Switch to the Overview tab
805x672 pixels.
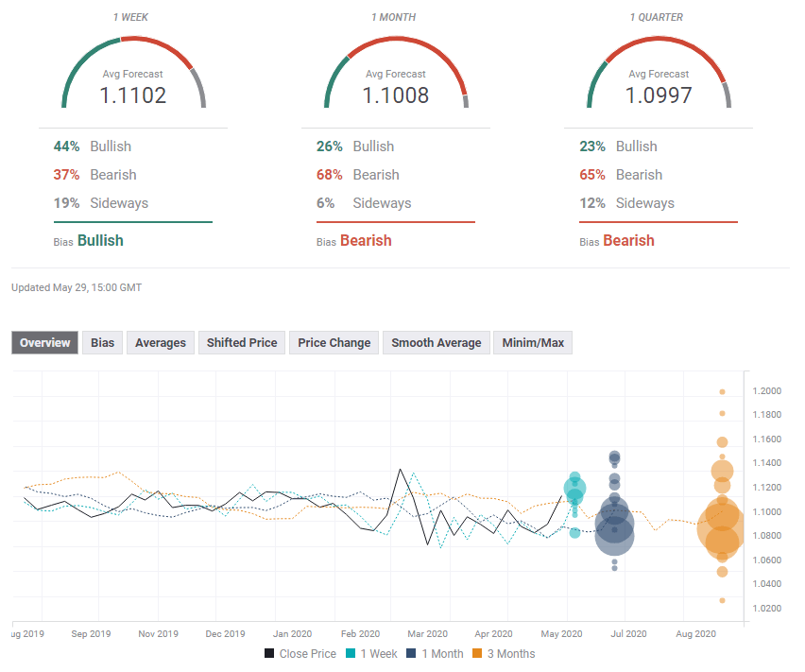[45, 343]
